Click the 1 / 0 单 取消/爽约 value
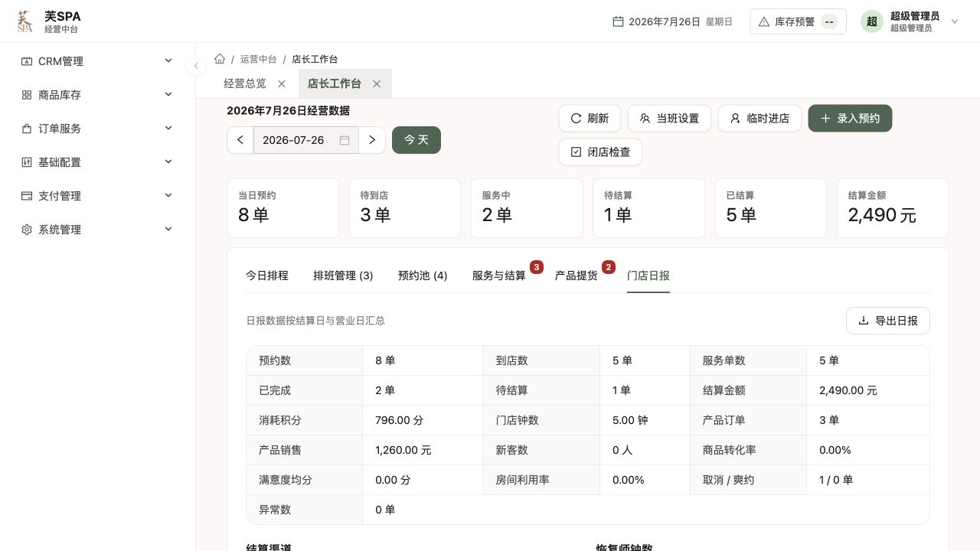This screenshot has width=980, height=551. [836, 480]
